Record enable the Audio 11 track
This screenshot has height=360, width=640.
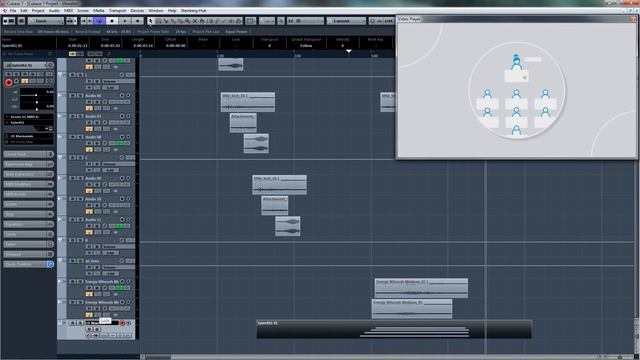click(x=122, y=220)
